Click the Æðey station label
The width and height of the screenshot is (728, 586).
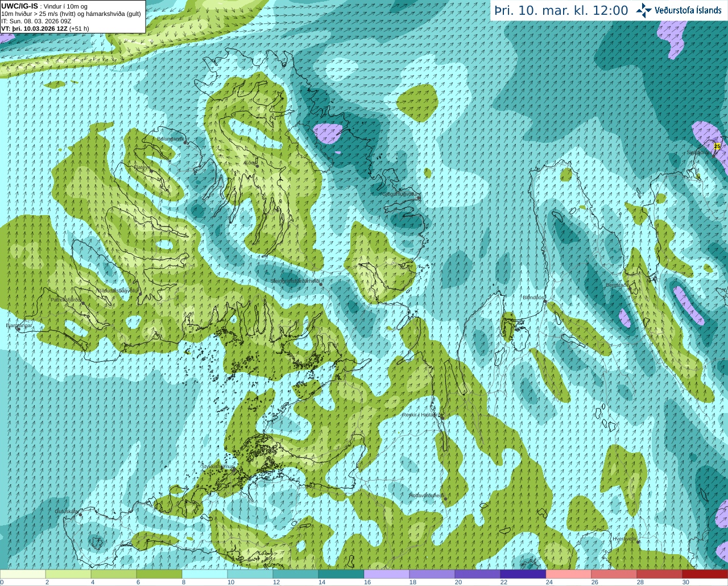pos(250,162)
